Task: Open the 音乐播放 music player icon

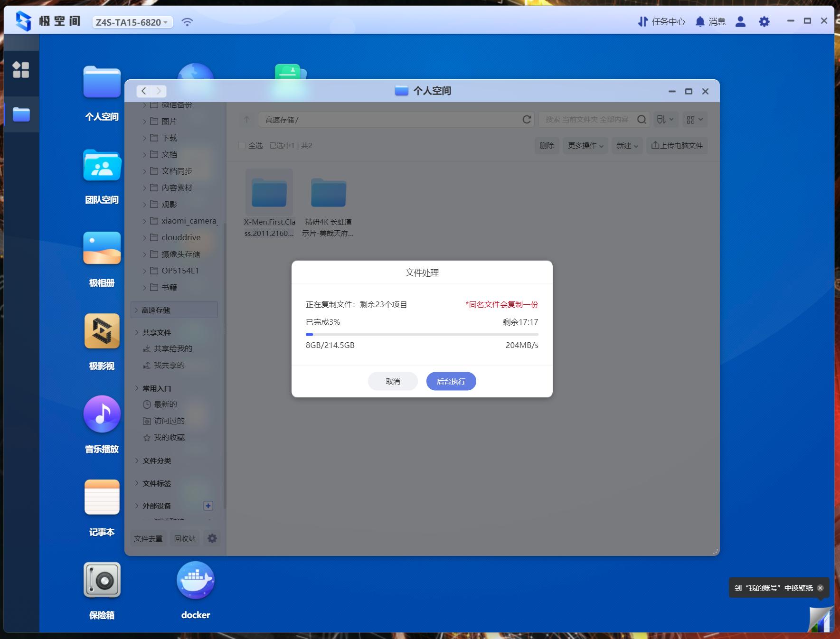Action: pyautogui.click(x=102, y=414)
